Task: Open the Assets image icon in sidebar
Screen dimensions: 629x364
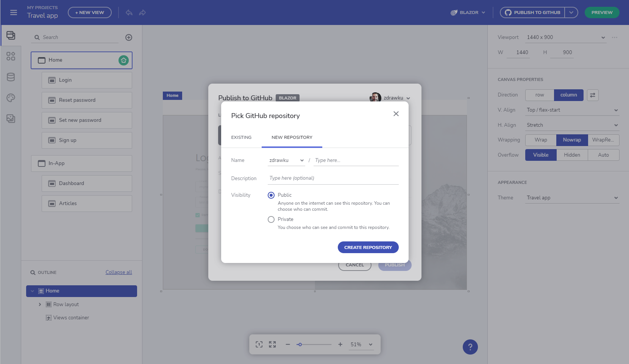Action: click(11, 119)
